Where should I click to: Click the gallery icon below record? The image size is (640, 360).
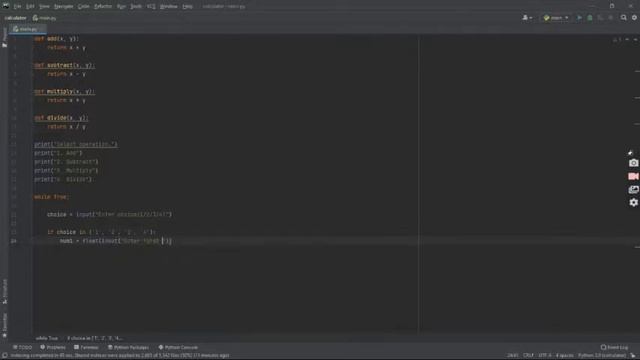pyautogui.click(x=633, y=189)
